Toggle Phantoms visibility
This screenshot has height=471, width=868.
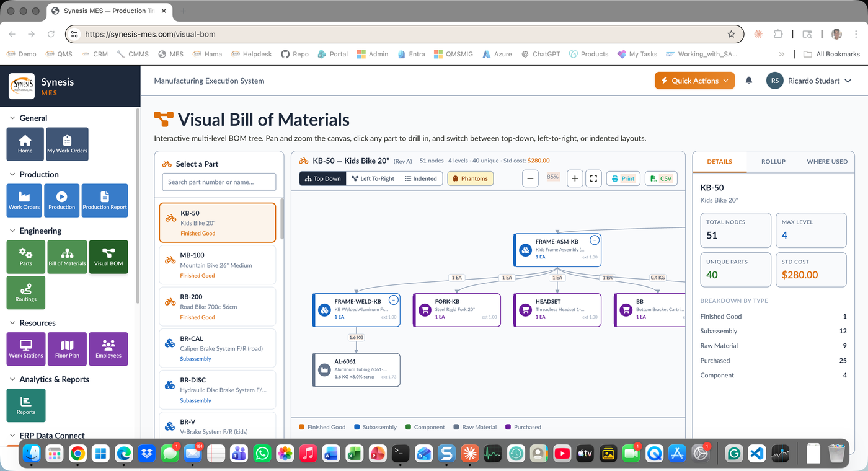(470, 178)
